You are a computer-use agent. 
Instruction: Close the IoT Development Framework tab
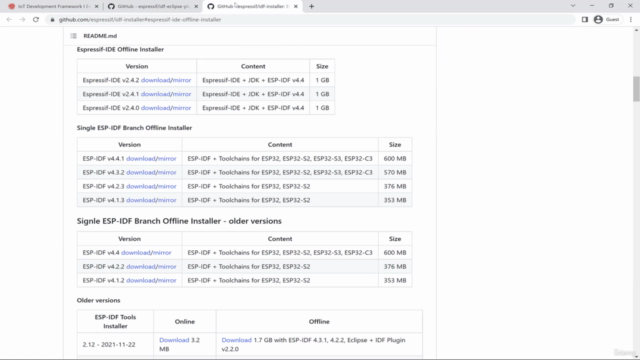[x=96, y=7]
